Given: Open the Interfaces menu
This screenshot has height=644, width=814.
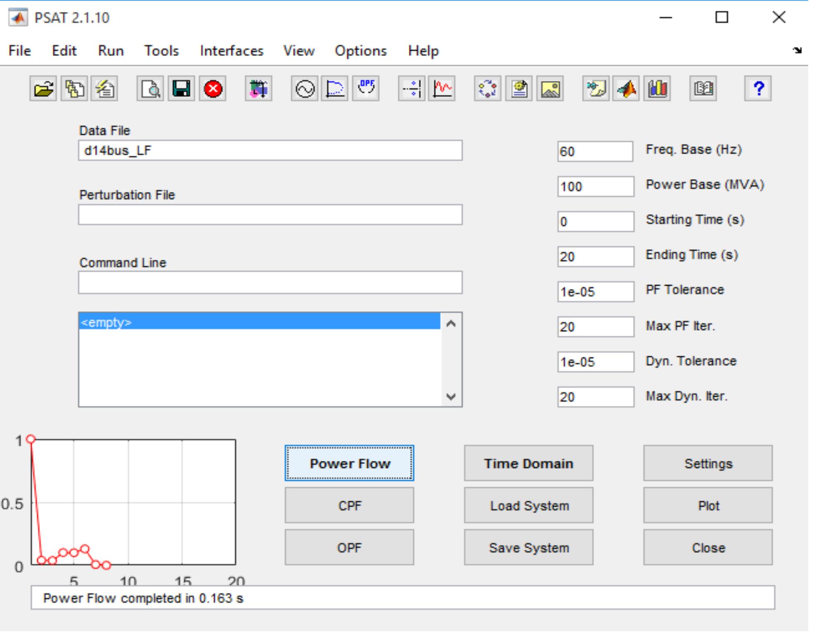Looking at the screenshot, I should tap(231, 51).
